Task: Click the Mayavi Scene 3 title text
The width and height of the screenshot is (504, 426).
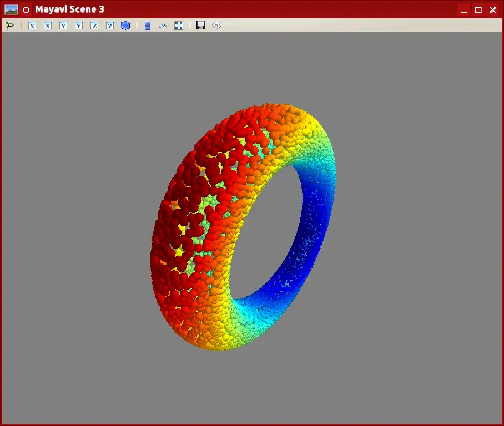Action: (x=70, y=9)
